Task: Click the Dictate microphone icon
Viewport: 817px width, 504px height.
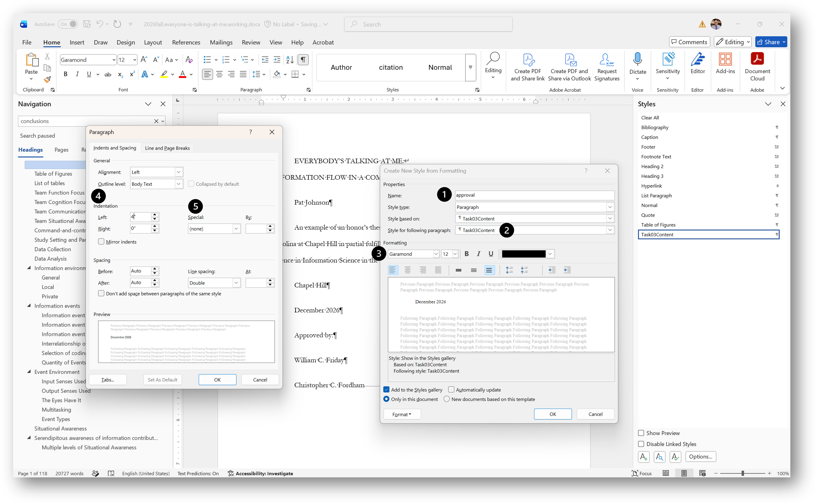Action: tap(638, 59)
